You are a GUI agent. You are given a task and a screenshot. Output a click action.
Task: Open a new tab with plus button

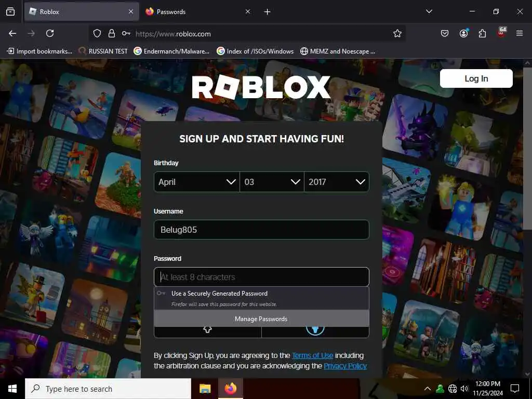click(x=268, y=12)
